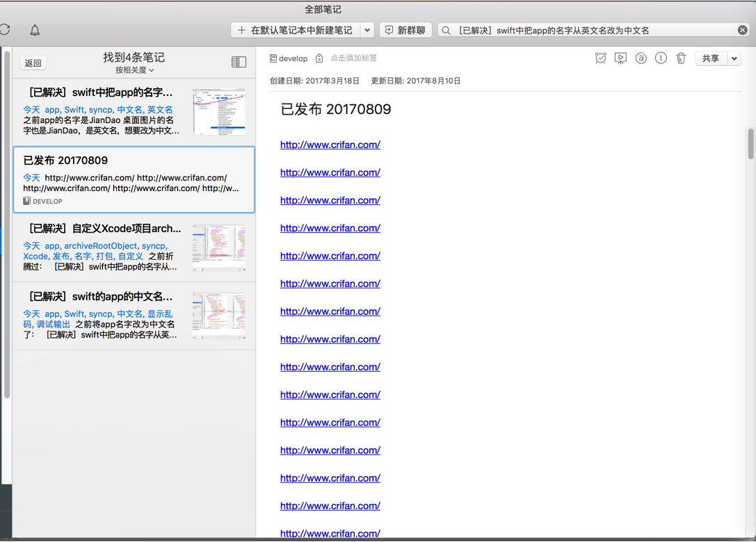756x542 pixels.
Task: Click the develop notebook icon
Action: (273, 58)
